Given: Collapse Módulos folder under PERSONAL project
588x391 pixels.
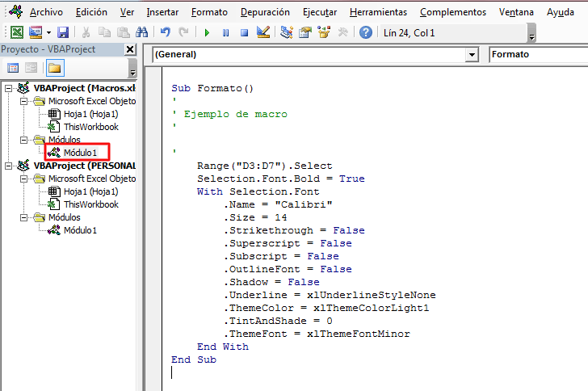Looking at the screenshot, I should click(x=23, y=217).
